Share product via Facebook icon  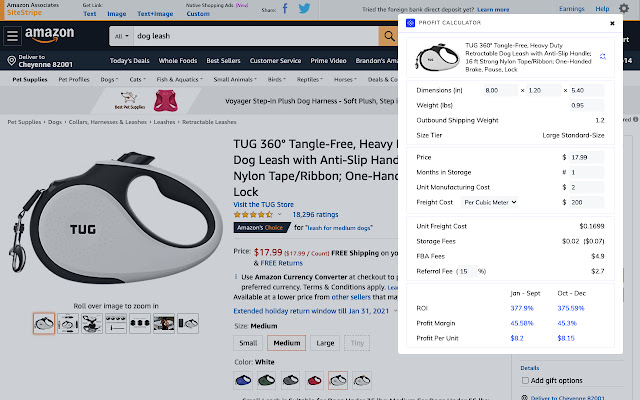[x=284, y=9]
